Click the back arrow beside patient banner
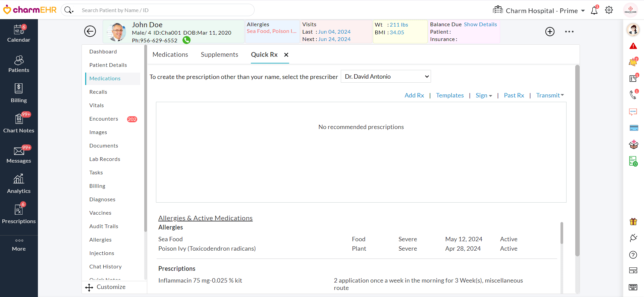The height and width of the screenshot is (297, 644). click(x=90, y=31)
